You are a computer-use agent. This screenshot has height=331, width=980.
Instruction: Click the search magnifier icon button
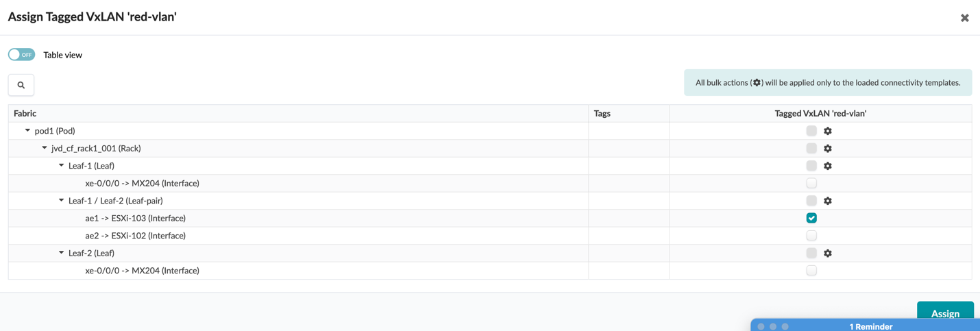tap(21, 85)
